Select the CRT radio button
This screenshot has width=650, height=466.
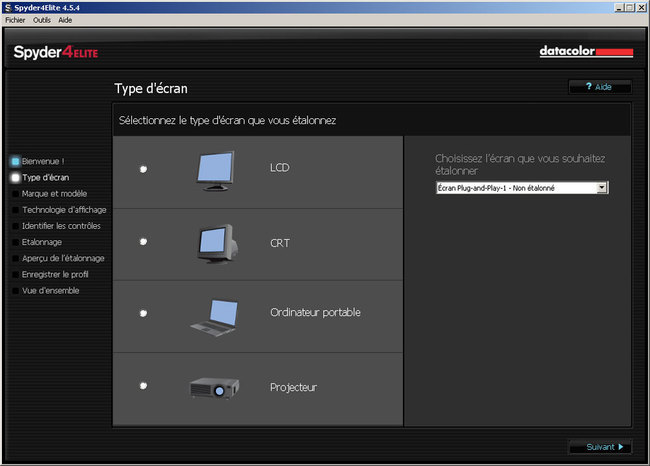tap(143, 241)
